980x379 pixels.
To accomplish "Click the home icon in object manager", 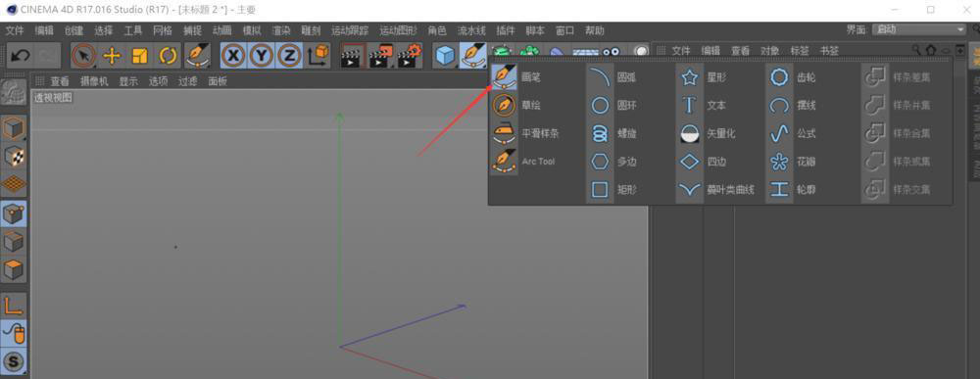I will point(931,50).
